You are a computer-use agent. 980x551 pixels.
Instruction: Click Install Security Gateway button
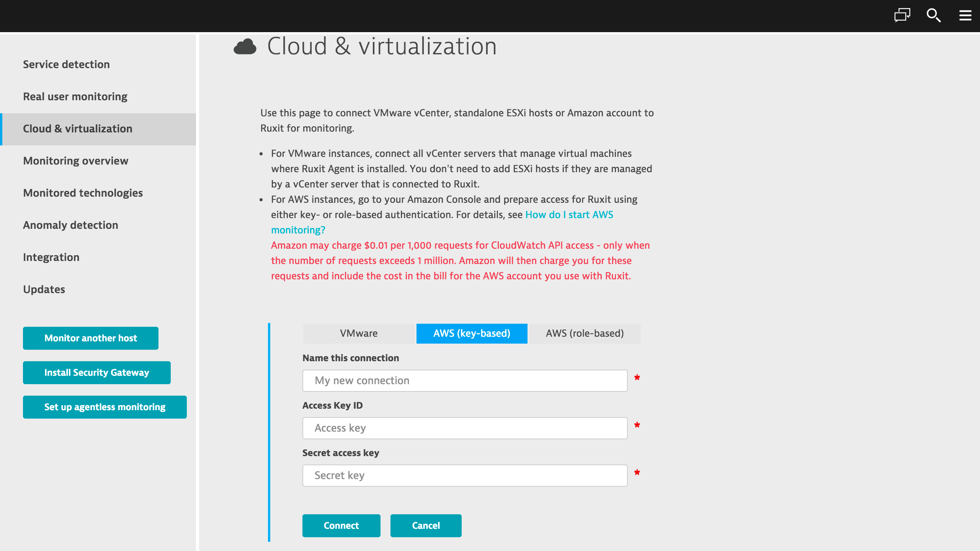pos(97,373)
